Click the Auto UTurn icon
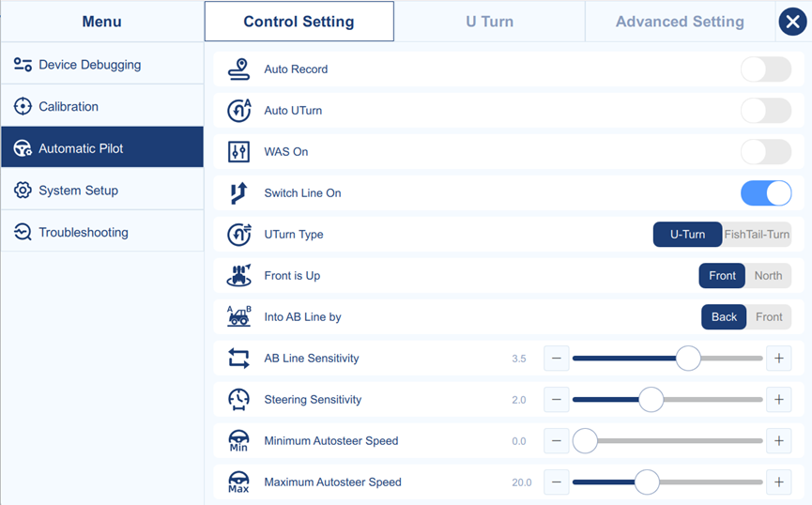This screenshot has height=505, width=812. pyautogui.click(x=238, y=111)
